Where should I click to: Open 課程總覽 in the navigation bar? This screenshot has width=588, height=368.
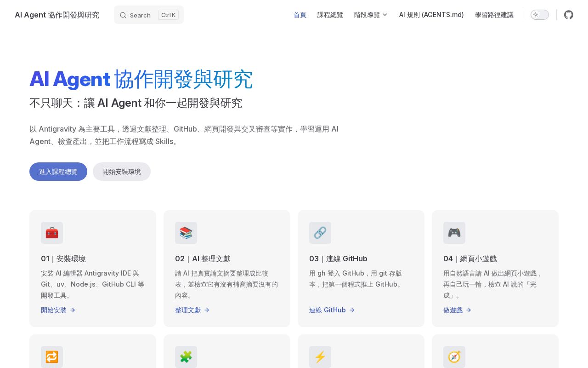(330, 15)
